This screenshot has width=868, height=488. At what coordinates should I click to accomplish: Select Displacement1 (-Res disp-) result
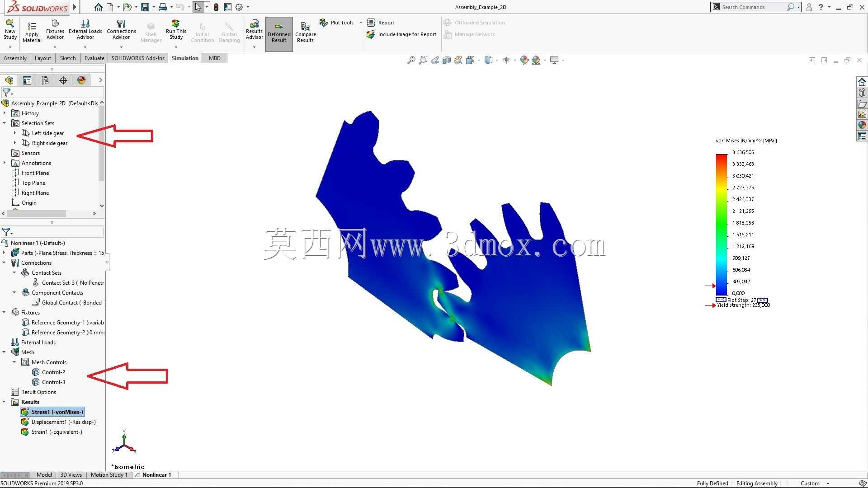click(x=58, y=422)
